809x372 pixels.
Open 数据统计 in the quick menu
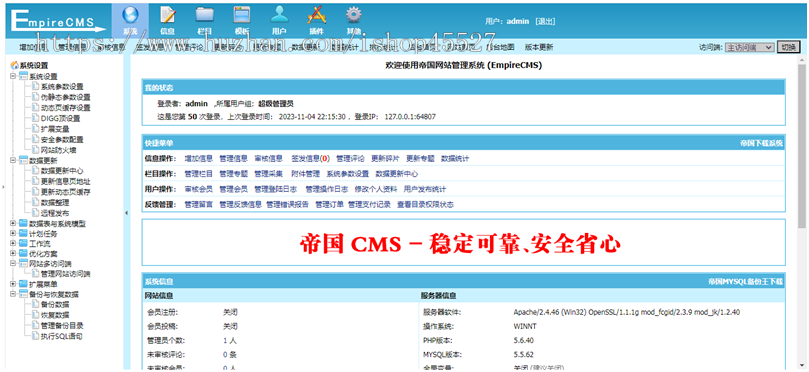coord(455,158)
